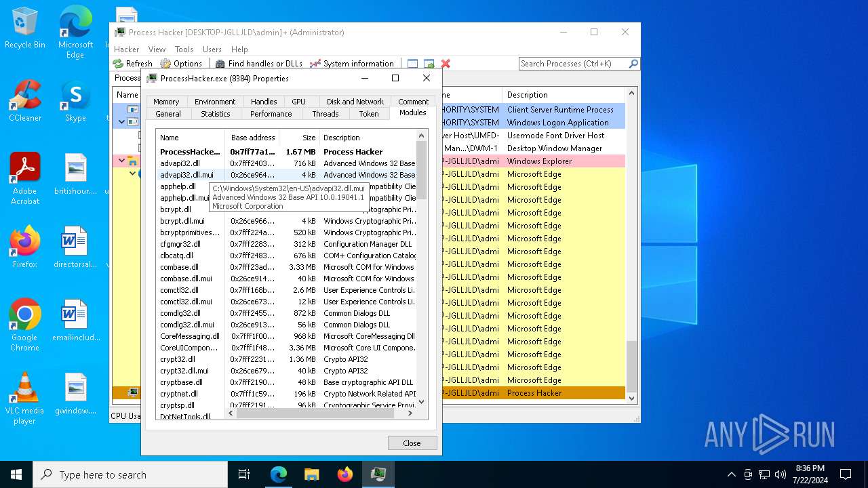The height and width of the screenshot is (488, 868).
Task: Open Firefox from the taskbar
Action: coord(344,474)
